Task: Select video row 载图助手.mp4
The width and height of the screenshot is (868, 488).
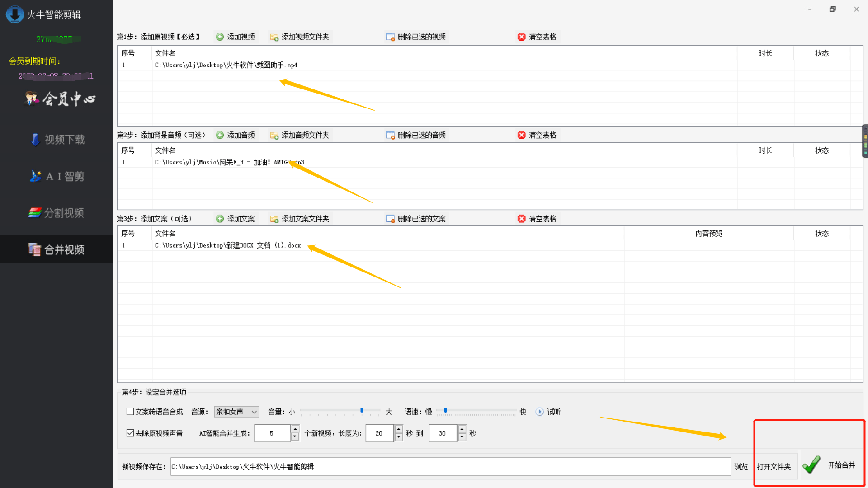Action: [x=490, y=65]
